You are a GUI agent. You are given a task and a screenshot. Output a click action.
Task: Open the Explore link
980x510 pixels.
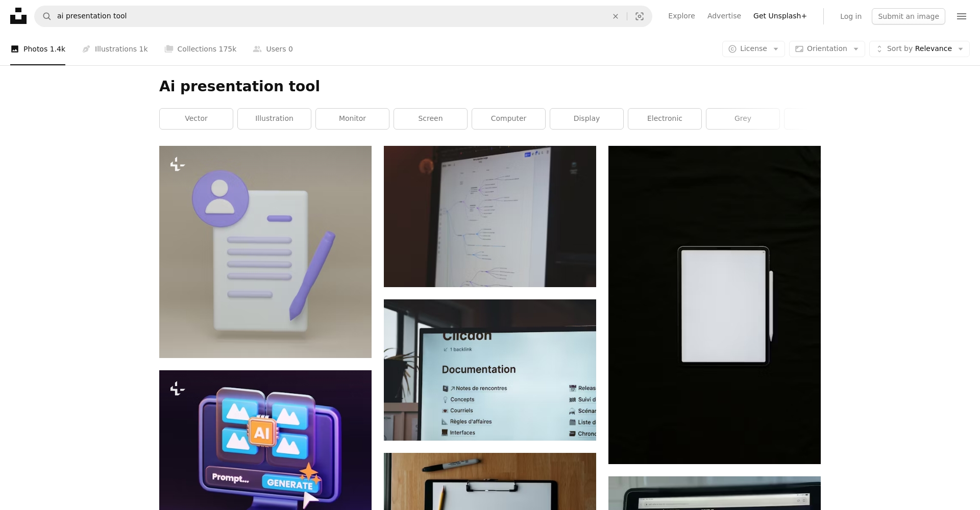pos(681,16)
